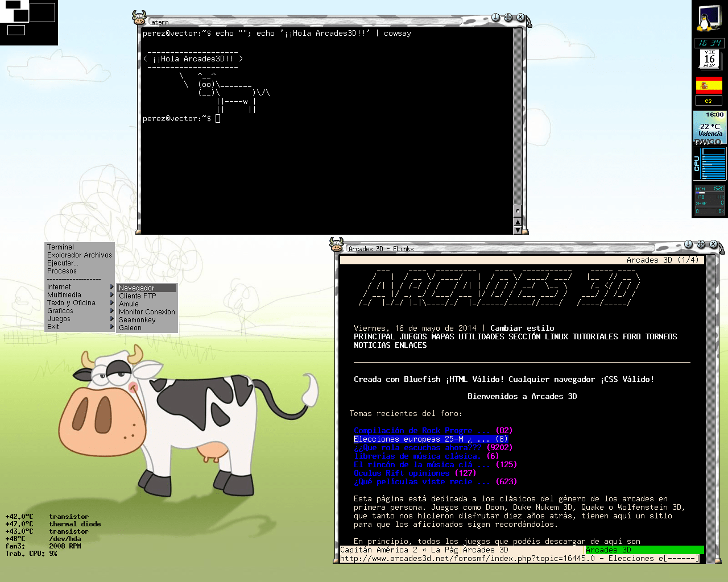Open Monitor Conexion from the submenu
The width and height of the screenshot is (728, 582).
coord(147,312)
